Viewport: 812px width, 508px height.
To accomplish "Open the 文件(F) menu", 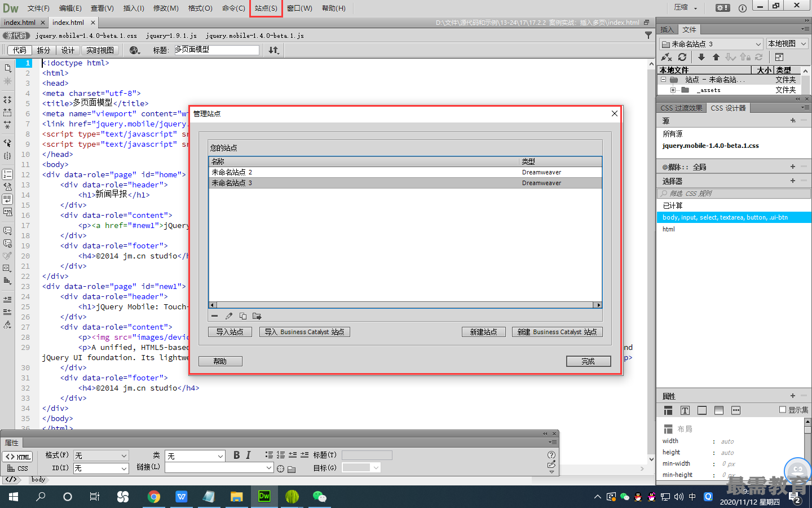I will tap(38, 8).
